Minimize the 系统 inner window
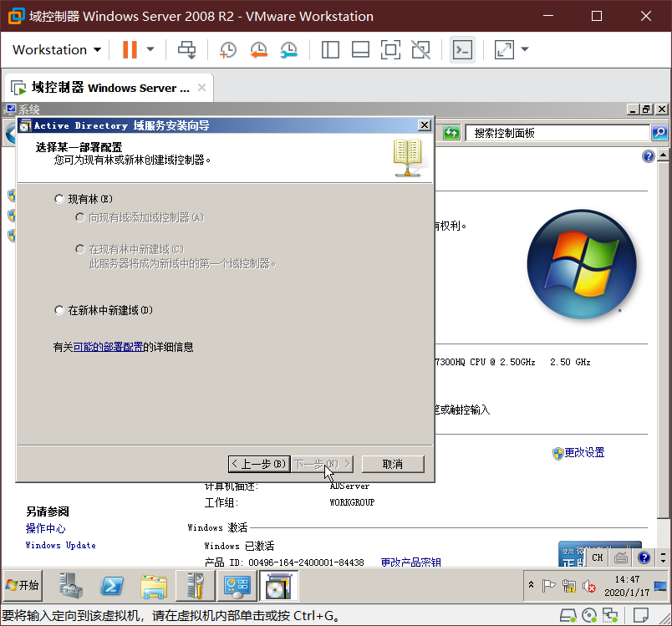672x626 pixels. tap(633, 109)
